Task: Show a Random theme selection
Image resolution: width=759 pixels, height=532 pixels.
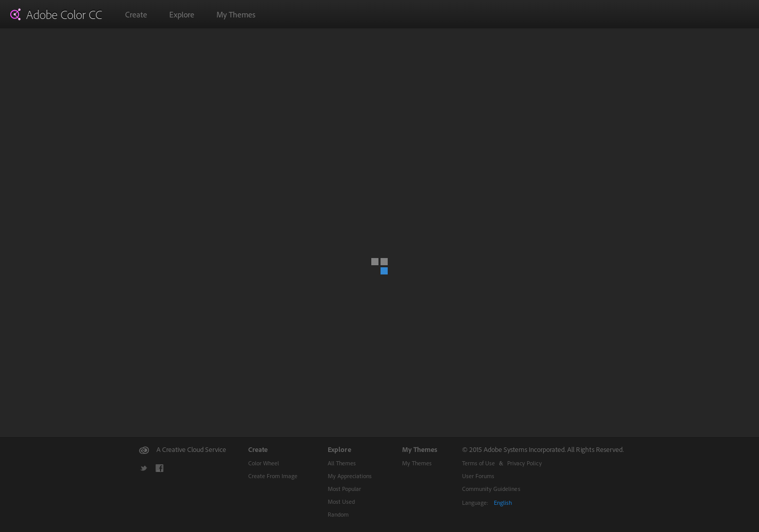Action: (x=338, y=515)
